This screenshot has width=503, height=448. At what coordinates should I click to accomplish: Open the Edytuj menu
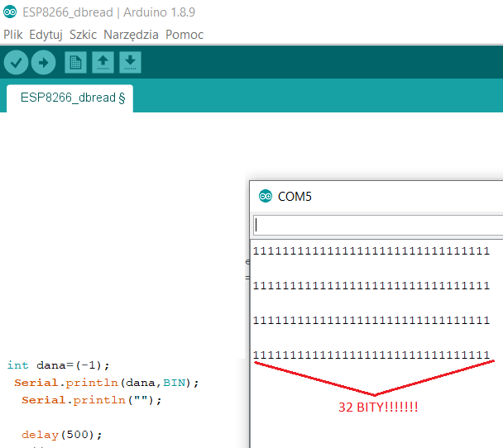(x=46, y=35)
